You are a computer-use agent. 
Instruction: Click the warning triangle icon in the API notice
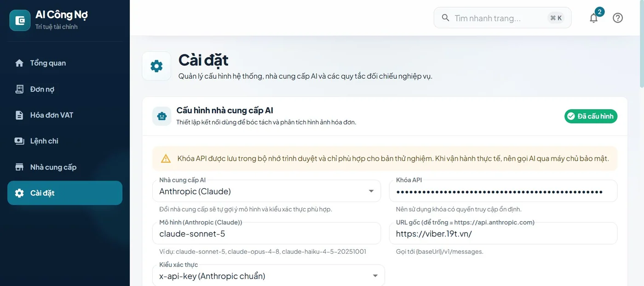(166, 159)
